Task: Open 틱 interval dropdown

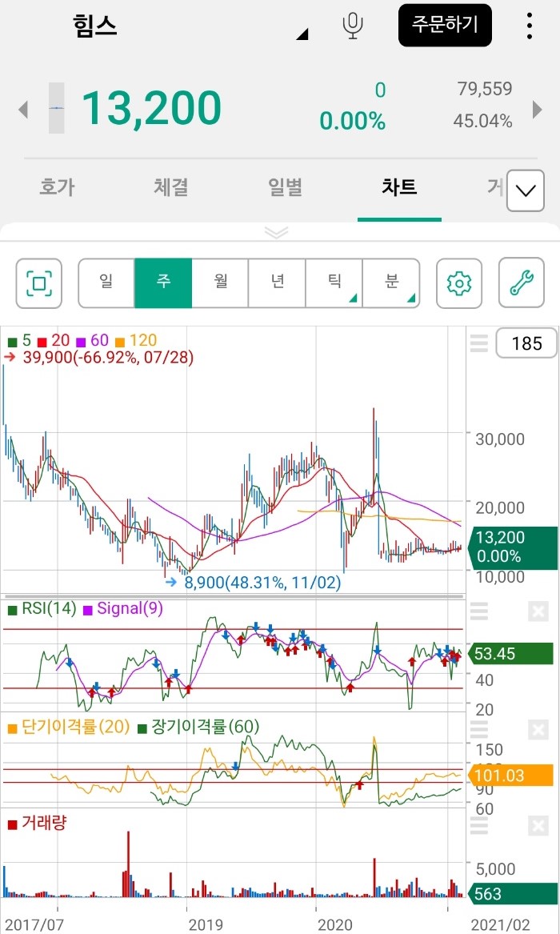Action: [x=334, y=283]
